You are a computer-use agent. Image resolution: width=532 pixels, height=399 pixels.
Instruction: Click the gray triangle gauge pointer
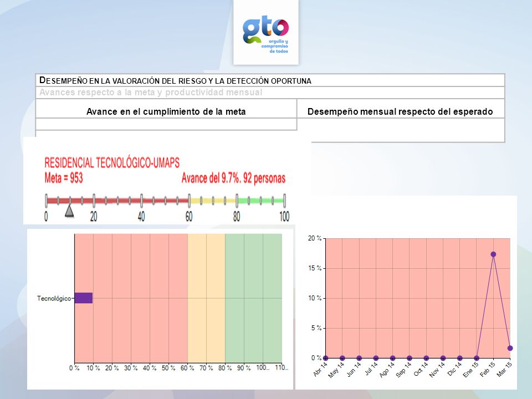(x=69, y=211)
